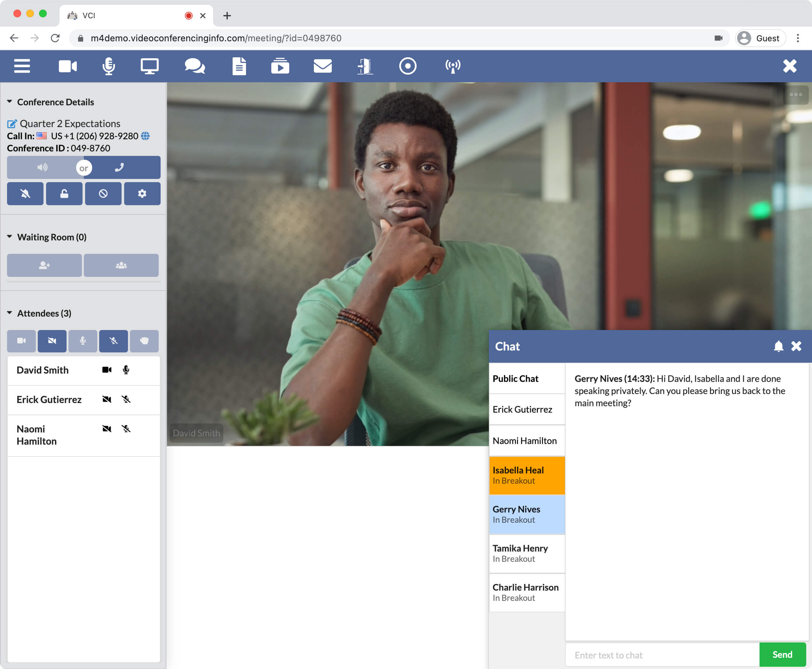Edit the Quarter 2 Expectations title

pos(12,124)
